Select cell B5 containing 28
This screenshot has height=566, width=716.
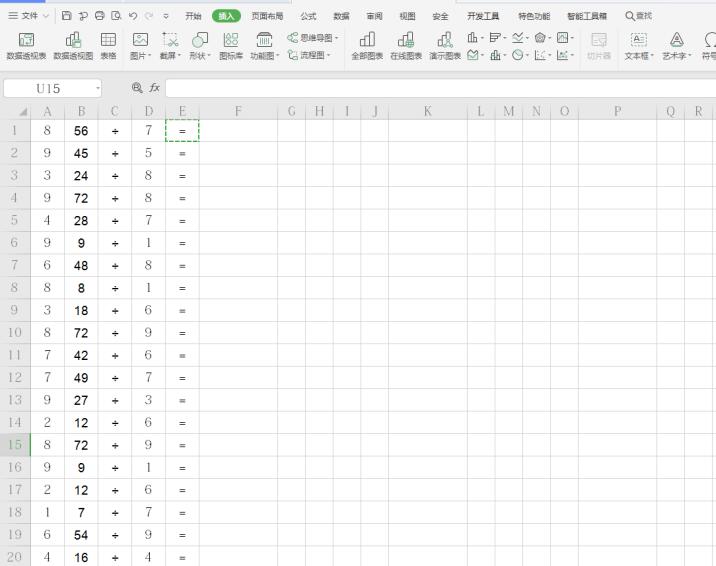coord(81,220)
